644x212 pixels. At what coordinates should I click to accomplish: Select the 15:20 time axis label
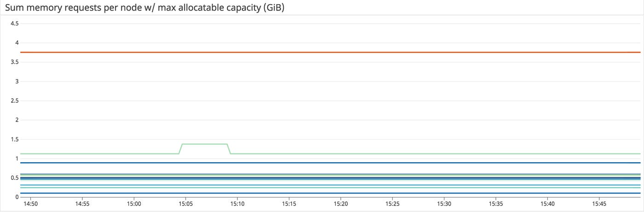click(340, 203)
